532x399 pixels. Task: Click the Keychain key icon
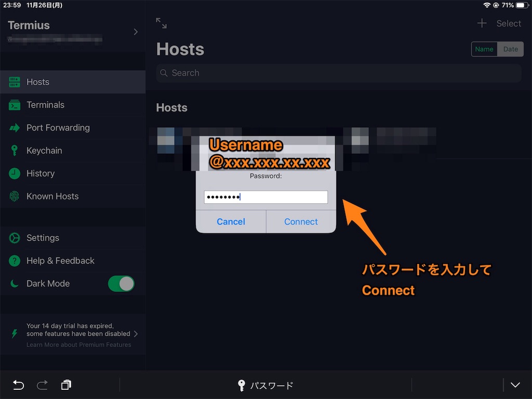pos(14,150)
